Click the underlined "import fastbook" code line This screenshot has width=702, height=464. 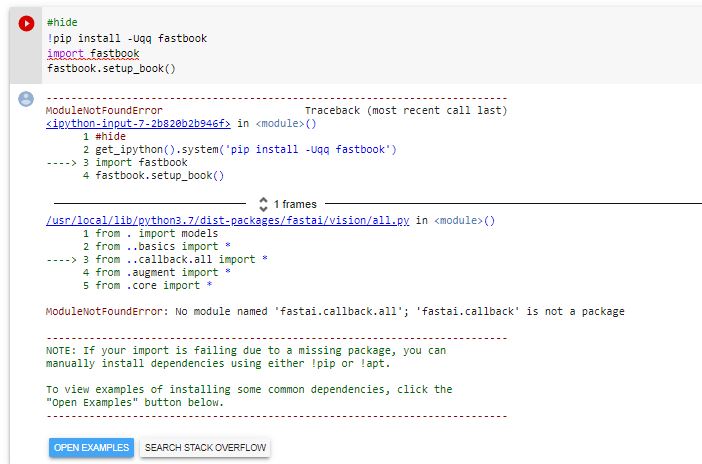click(x=93, y=53)
